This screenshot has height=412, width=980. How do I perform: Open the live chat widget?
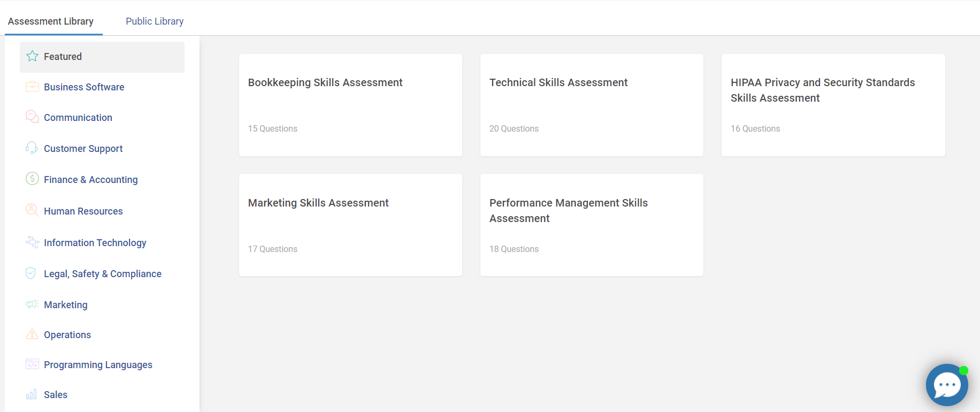(947, 385)
